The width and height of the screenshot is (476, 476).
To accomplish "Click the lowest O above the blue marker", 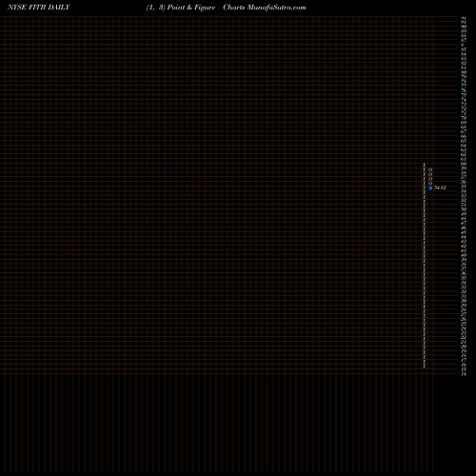I will 430,184.
